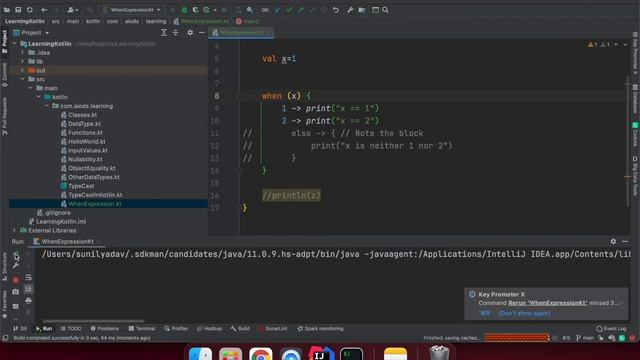Viewport: 640px width, 360px height.
Task: Open IntelliJ IDEA from the Dock
Action: (x=321, y=353)
